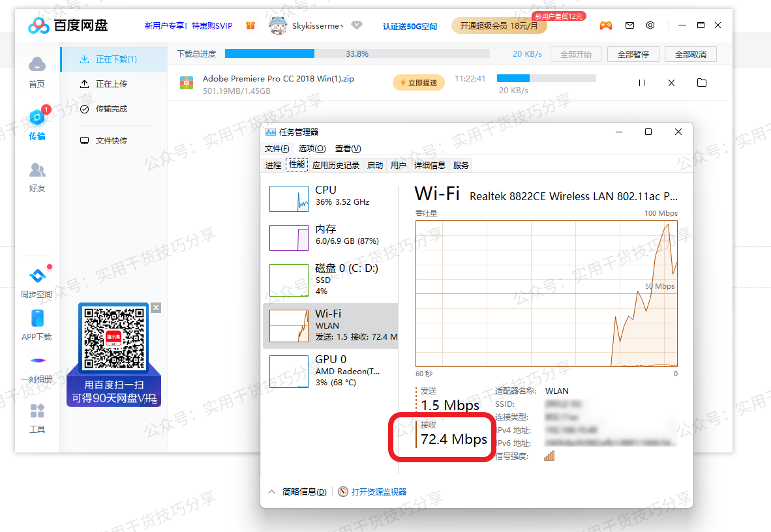Open Baidu Netdisk game center icon
Viewport: 771px width, 532px height.
tap(605, 25)
